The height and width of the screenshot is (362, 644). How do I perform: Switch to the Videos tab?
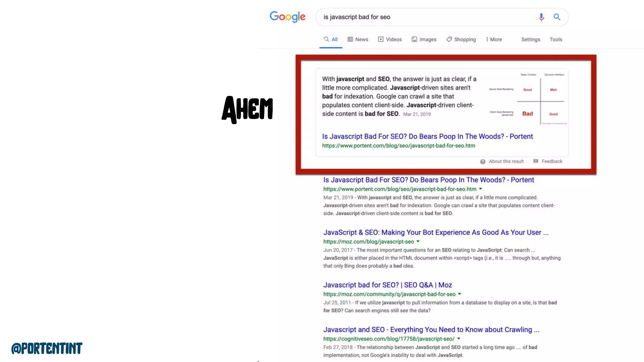coord(390,39)
